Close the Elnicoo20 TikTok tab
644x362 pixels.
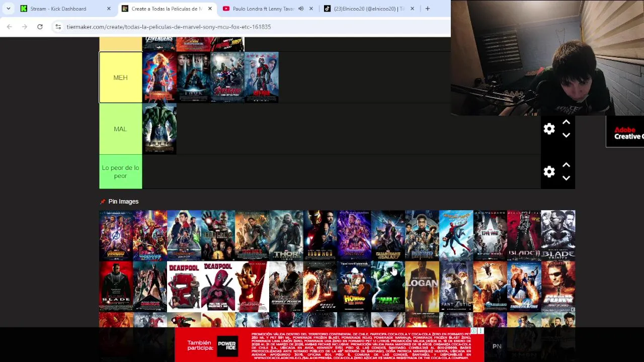tap(412, 9)
